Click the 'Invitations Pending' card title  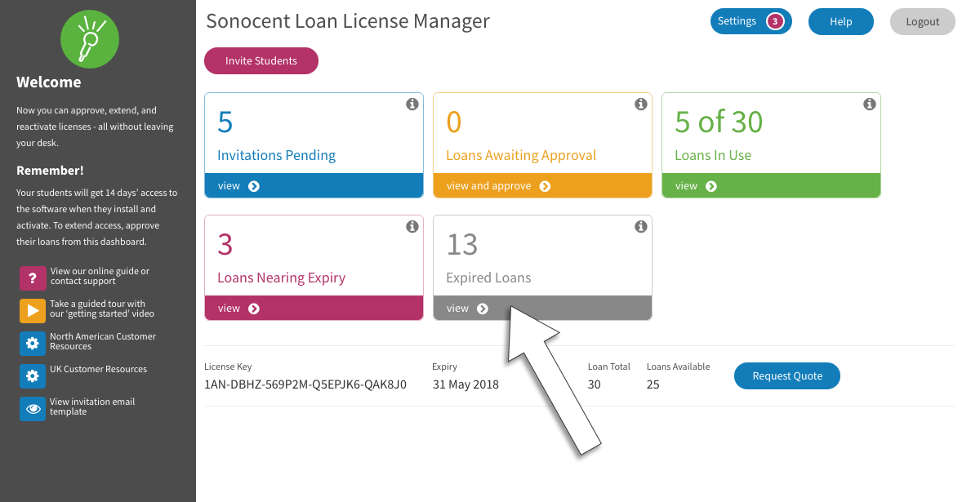276,155
